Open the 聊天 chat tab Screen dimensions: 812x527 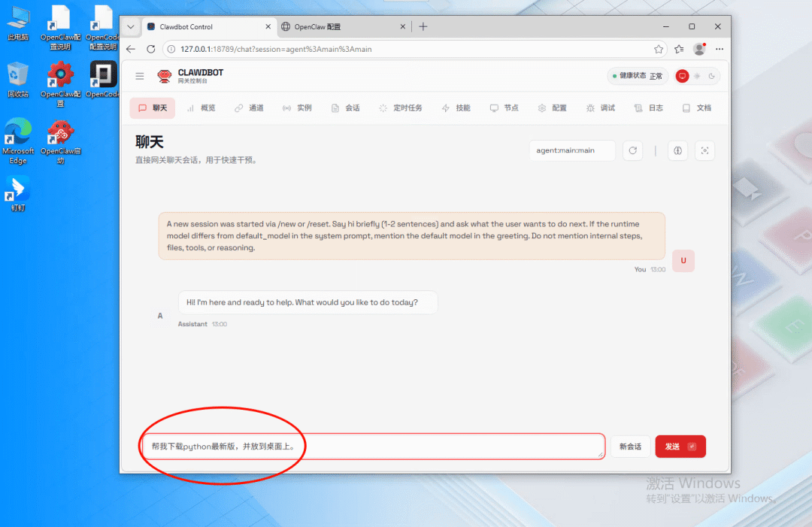(152, 108)
